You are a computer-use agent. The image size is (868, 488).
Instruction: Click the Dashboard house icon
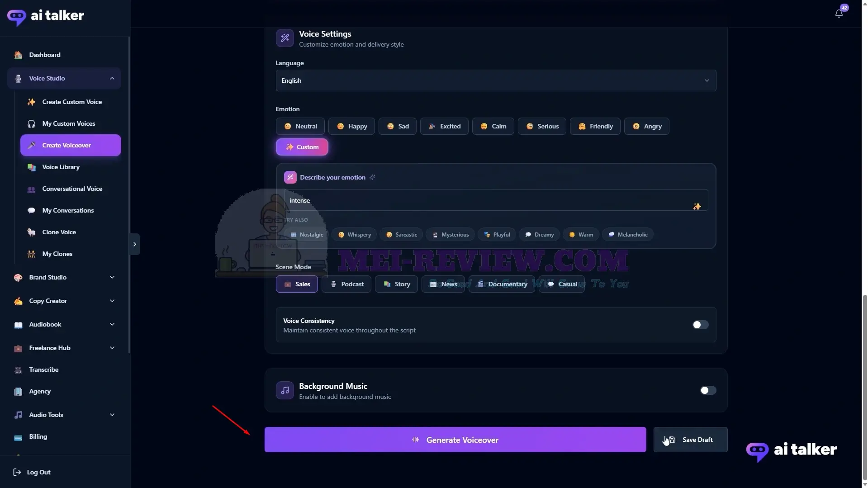[18, 55]
